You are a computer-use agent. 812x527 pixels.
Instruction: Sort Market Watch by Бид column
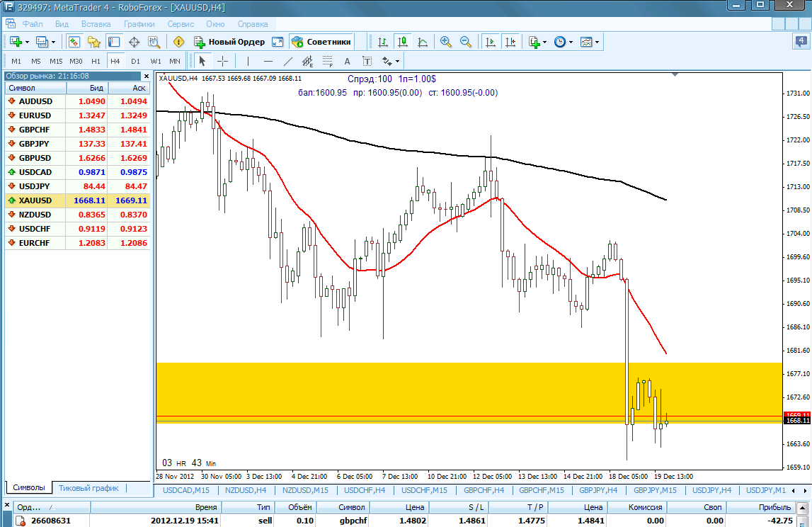tap(87, 88)
